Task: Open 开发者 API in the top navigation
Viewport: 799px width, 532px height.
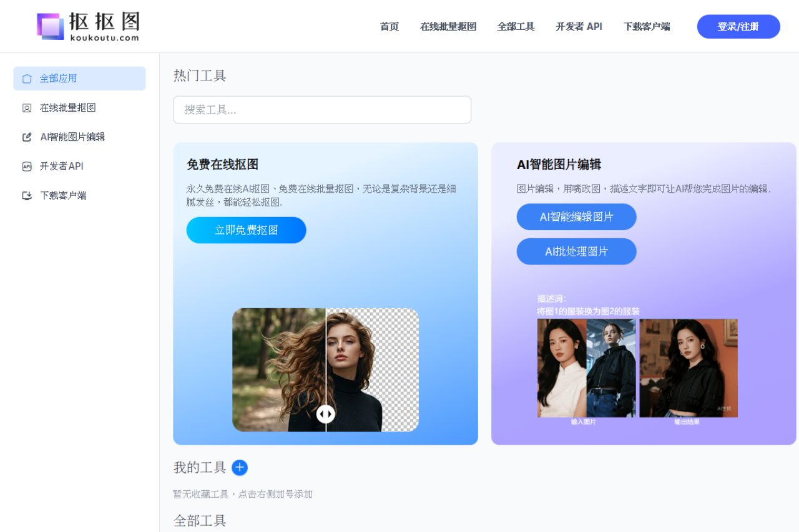Action: [579, 27]
